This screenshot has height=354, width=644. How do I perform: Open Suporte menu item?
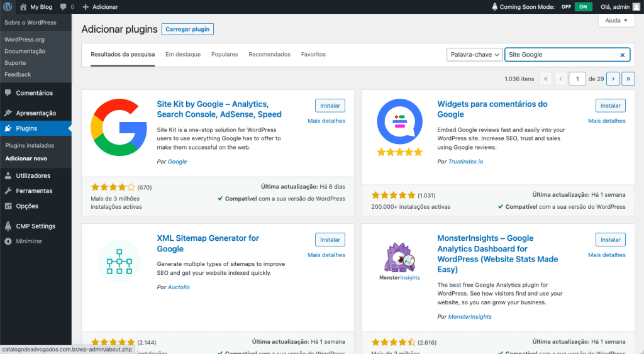15,62
